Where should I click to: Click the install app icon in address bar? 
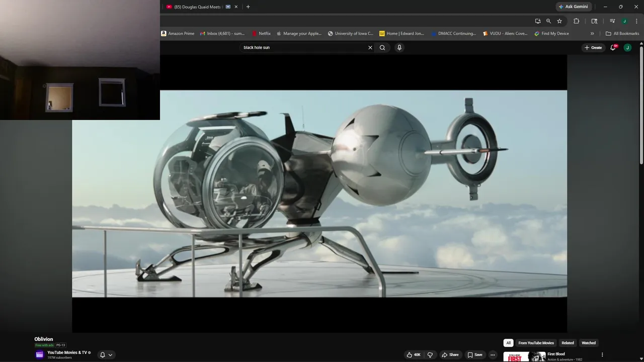tap(538, 21)
